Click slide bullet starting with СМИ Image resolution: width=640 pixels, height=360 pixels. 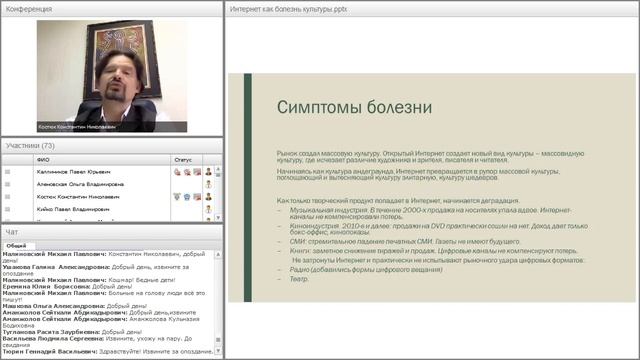[x=405, y=241]
